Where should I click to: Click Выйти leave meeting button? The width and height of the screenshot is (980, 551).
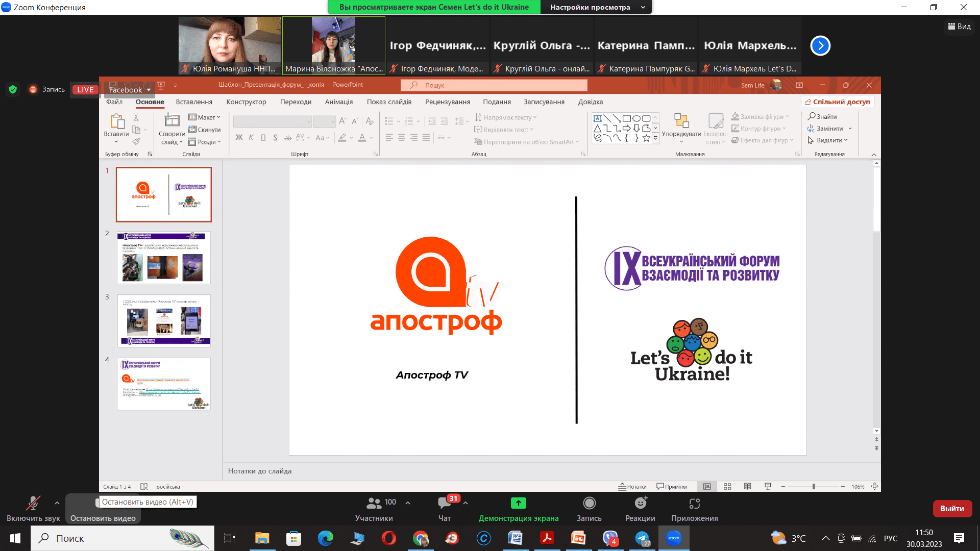952,508
